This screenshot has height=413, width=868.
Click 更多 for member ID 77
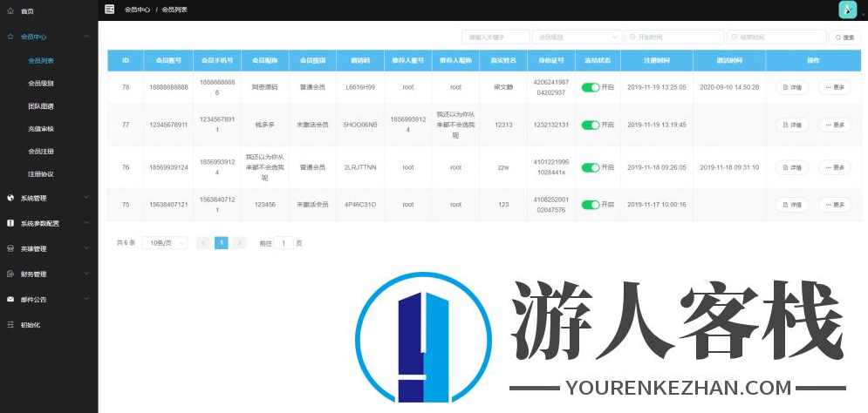835,125
